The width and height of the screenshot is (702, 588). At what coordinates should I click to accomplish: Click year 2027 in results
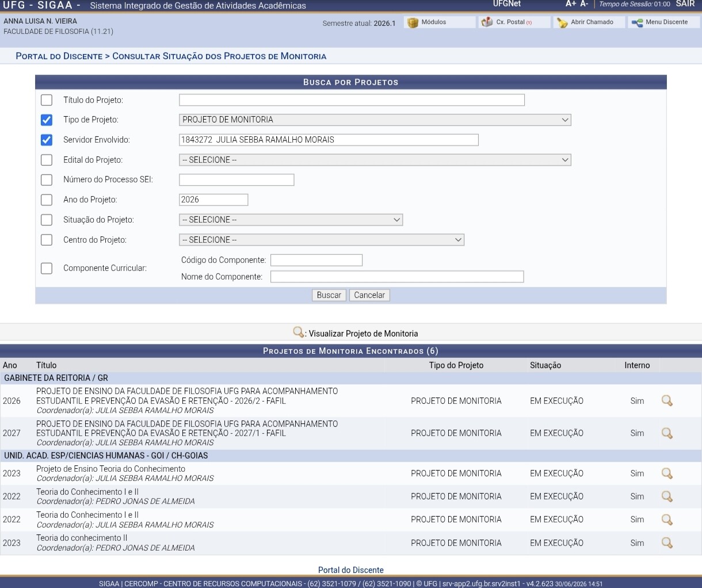point(12,433)
